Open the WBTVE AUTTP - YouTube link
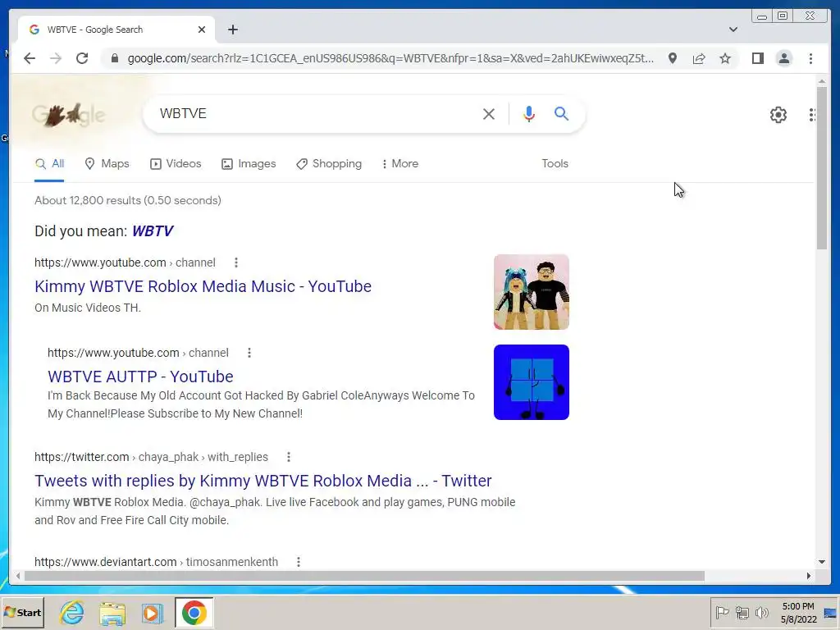 (x=140, y=377)
